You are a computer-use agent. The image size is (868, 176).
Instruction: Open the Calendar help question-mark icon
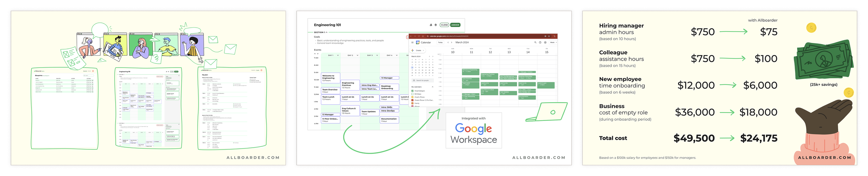(x=540, y=42)
